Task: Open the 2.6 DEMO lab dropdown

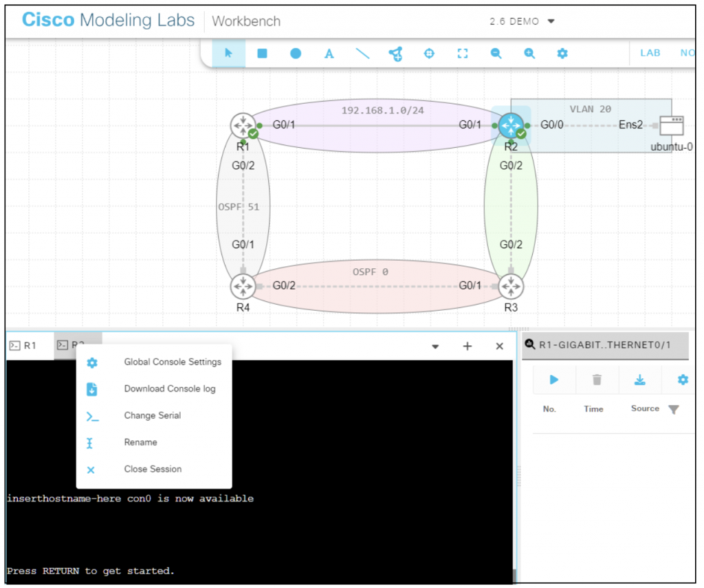Action: [x=522, y=21]
